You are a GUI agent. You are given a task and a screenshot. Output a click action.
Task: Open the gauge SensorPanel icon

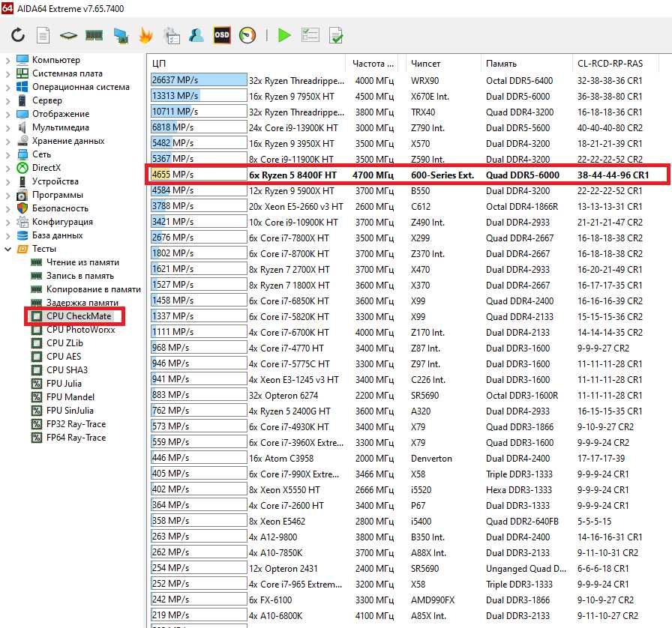[247, 35]
